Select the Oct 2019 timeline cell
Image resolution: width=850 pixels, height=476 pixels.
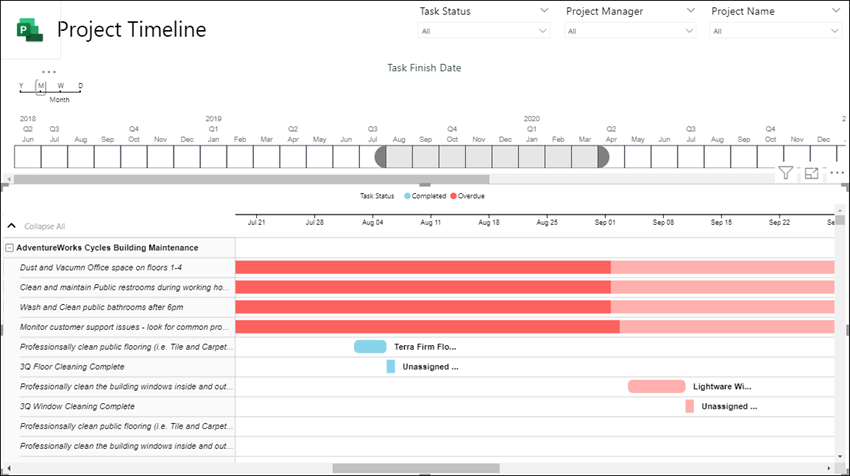452,157
